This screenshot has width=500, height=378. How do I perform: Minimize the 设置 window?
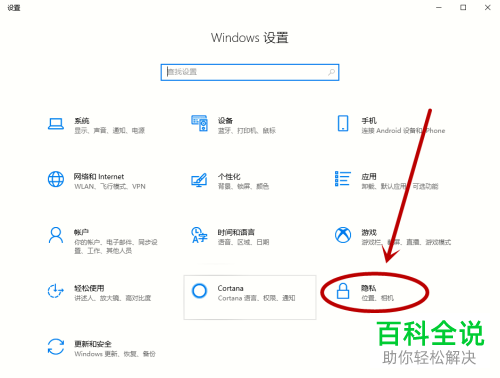pyautogui.click(x=439, y=7)
